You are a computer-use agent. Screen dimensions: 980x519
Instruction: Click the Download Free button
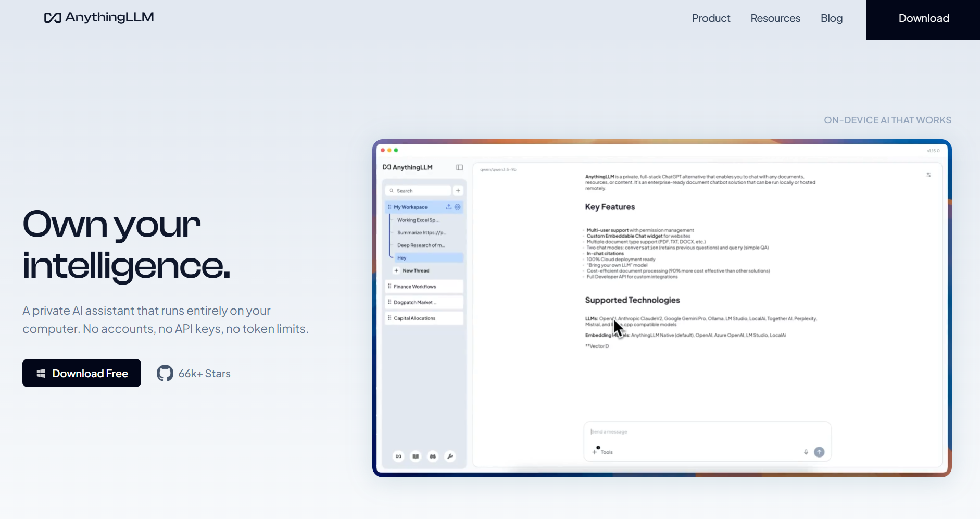(x=82, y=373)
